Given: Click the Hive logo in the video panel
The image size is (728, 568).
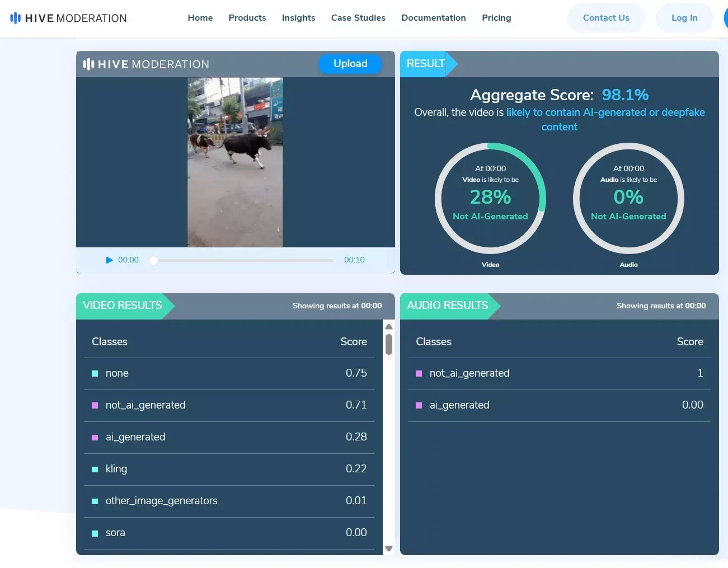Looking at the screenshot, I should (x=146, y=64).
